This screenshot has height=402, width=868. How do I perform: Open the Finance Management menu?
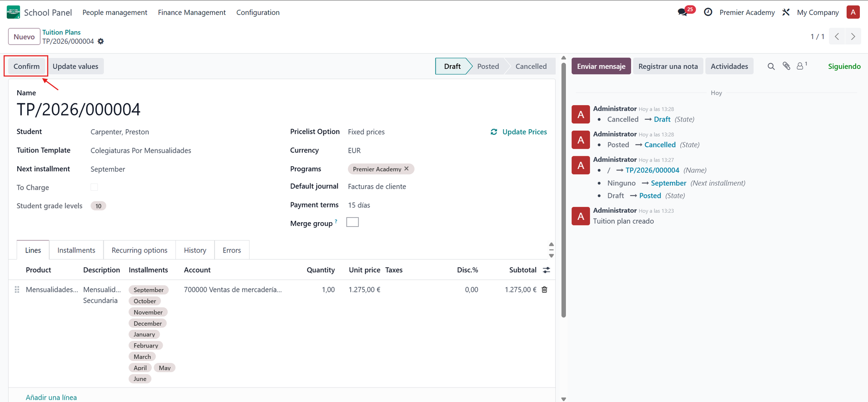click(192, 13)
